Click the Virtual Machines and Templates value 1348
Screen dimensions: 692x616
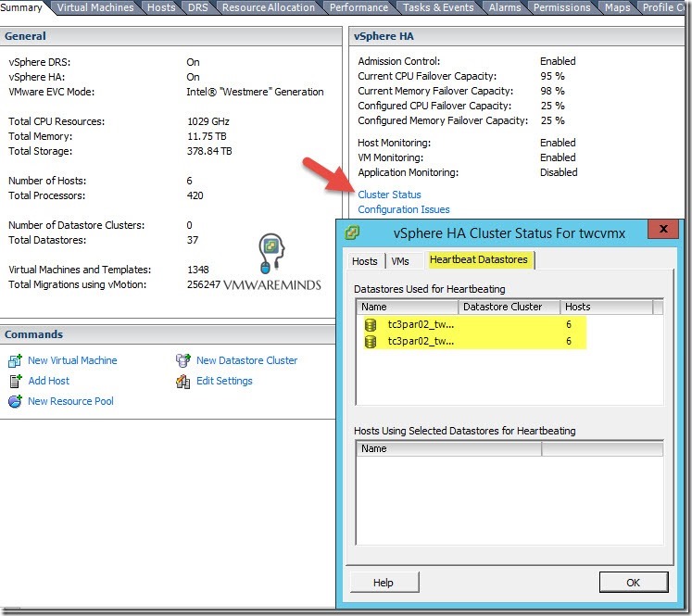[x=197, y=270]
